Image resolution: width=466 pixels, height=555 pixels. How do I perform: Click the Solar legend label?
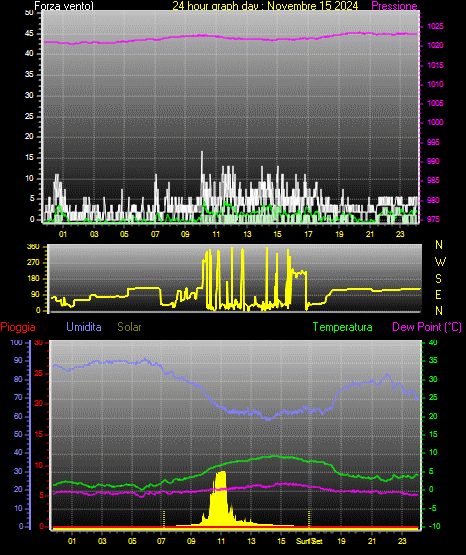point(129,327)
